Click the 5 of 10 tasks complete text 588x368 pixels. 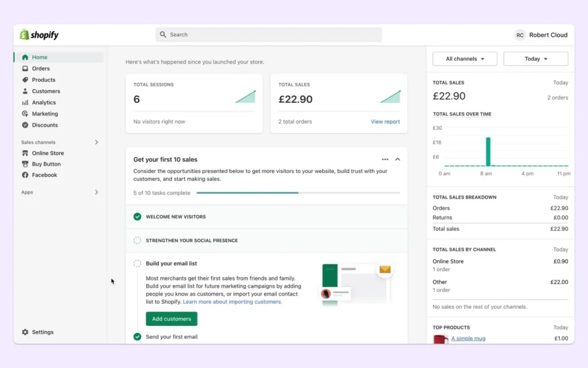click(x=161, y=193)
